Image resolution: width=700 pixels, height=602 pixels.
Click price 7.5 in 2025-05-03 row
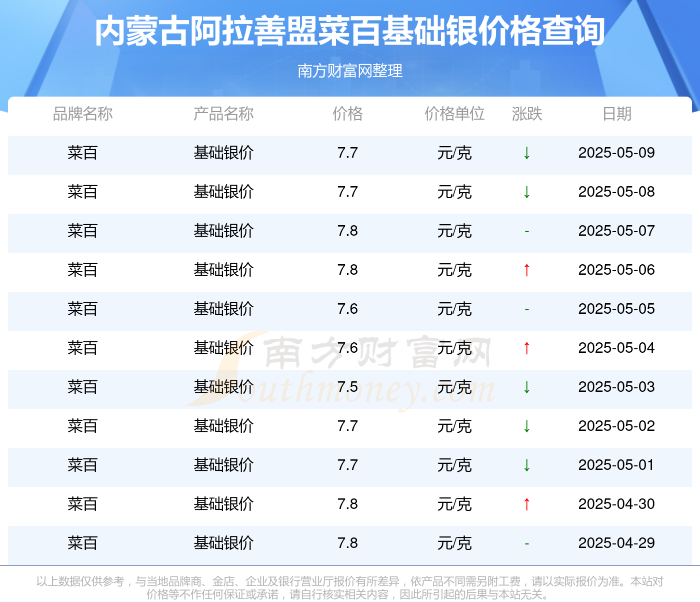[x=347, y=387]
